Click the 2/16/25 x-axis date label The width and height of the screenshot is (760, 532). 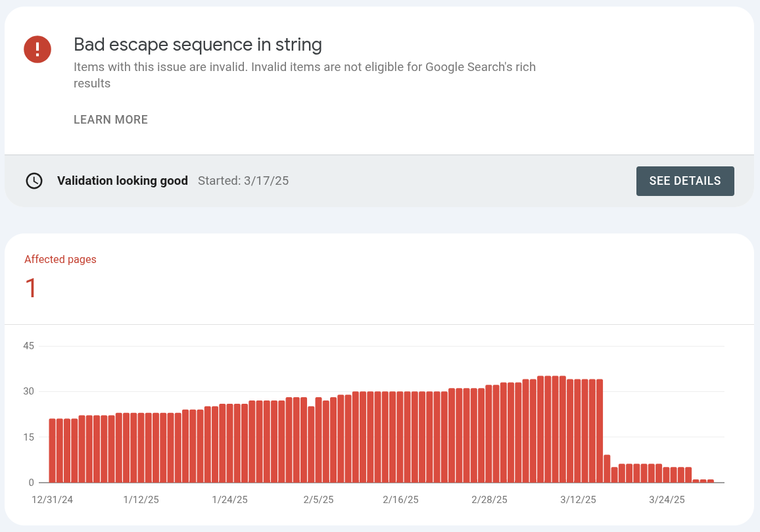[400, 500]
